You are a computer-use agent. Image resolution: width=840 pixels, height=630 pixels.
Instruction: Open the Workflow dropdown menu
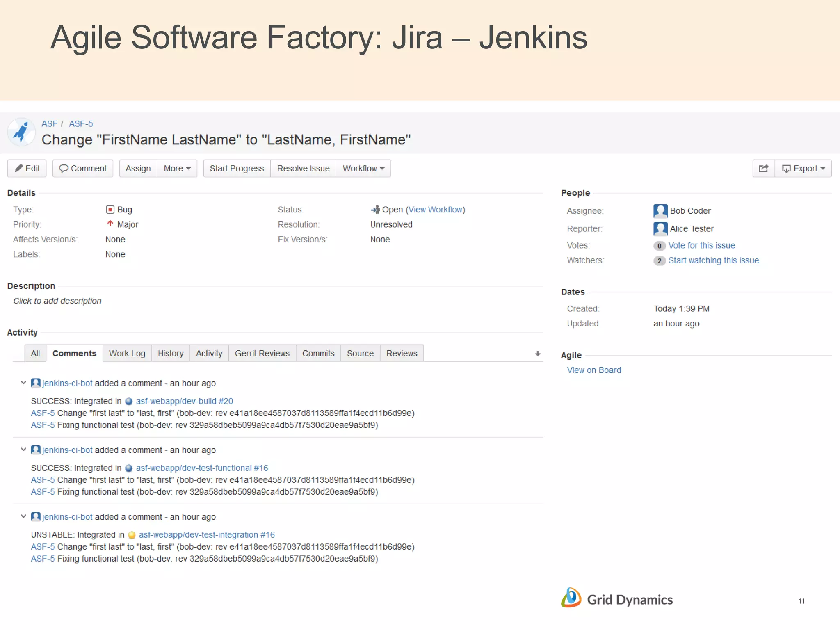click(363, 169)
